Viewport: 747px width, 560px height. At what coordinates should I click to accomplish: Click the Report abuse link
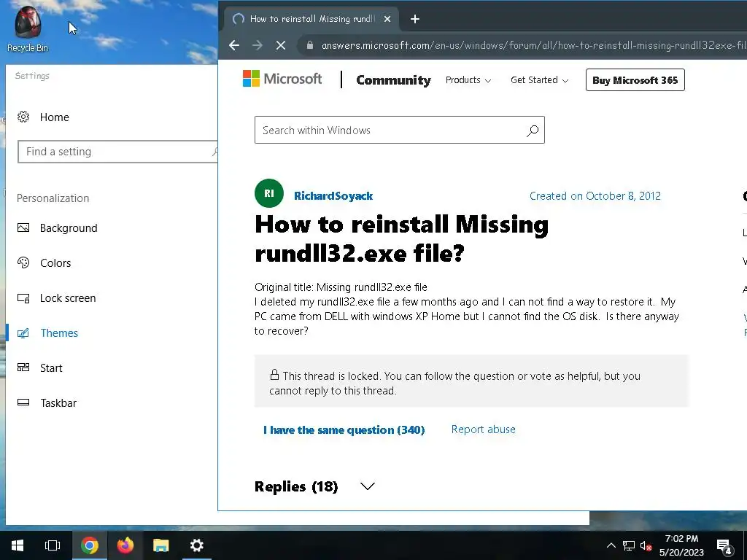pos(483,429)
